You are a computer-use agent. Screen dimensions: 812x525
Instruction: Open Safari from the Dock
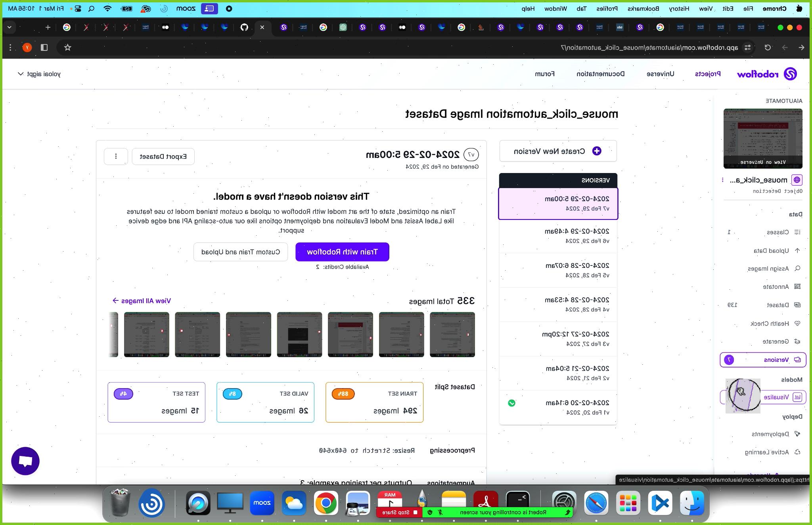pos(596,503)
